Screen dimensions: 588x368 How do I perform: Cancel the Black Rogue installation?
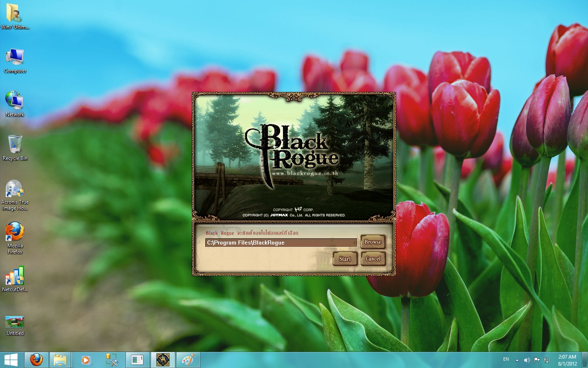(x=373, y=259)
